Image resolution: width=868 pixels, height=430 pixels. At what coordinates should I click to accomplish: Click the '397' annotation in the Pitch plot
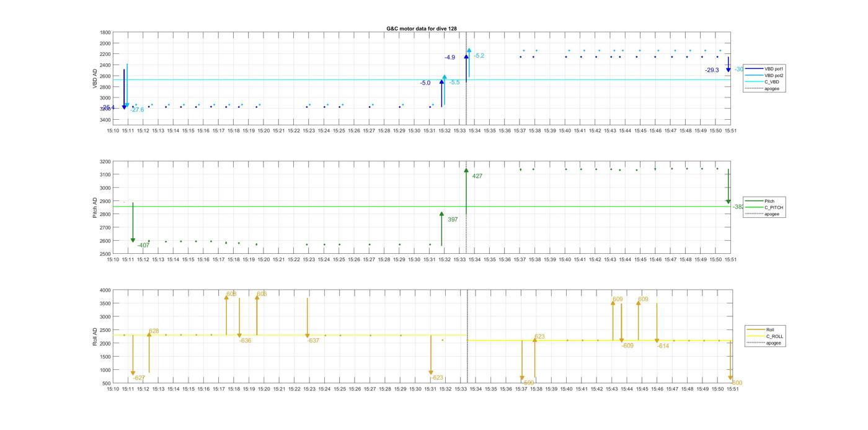click(x=453, y=219)
